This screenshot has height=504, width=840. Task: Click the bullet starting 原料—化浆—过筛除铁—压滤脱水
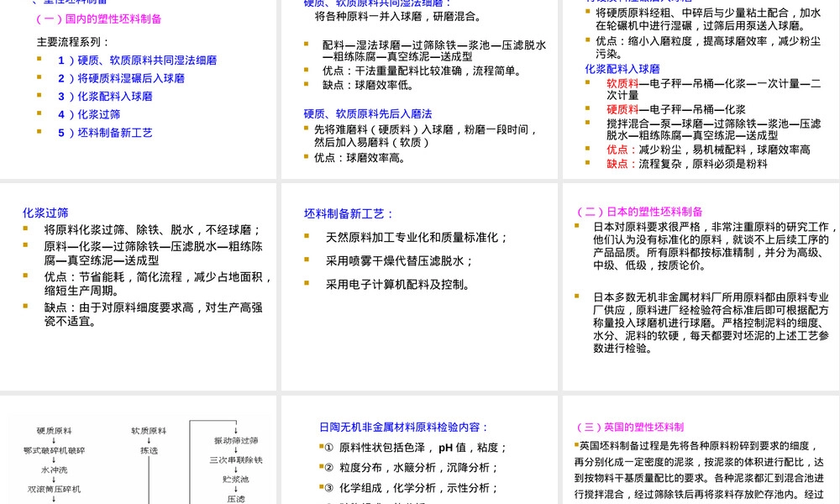pyautogui.click(x=153, y=254)
